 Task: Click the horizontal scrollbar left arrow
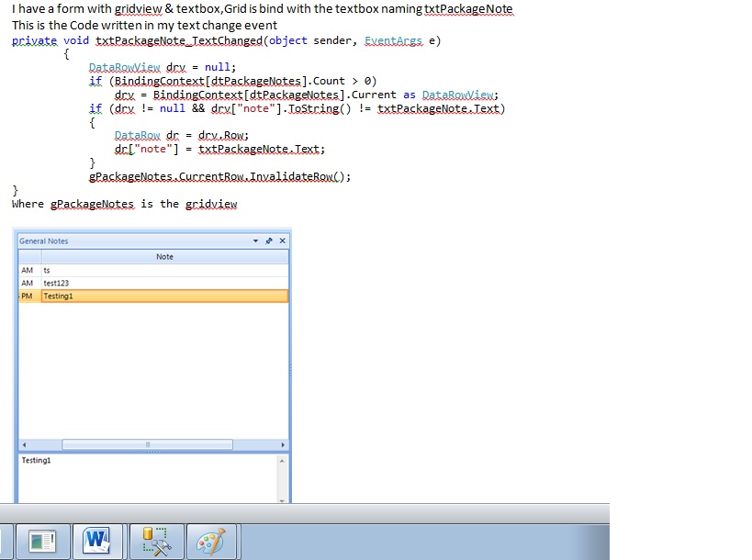[24, 444]
